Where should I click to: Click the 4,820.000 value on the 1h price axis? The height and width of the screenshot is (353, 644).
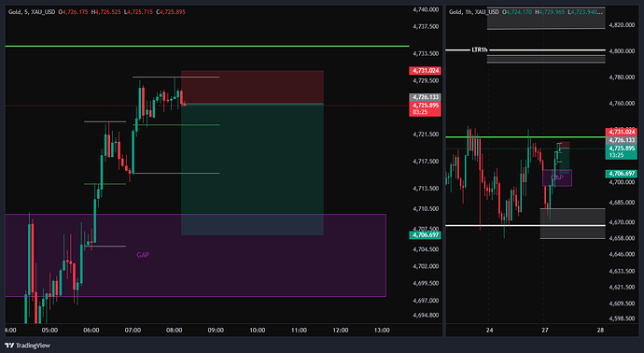tap(622, 25)
